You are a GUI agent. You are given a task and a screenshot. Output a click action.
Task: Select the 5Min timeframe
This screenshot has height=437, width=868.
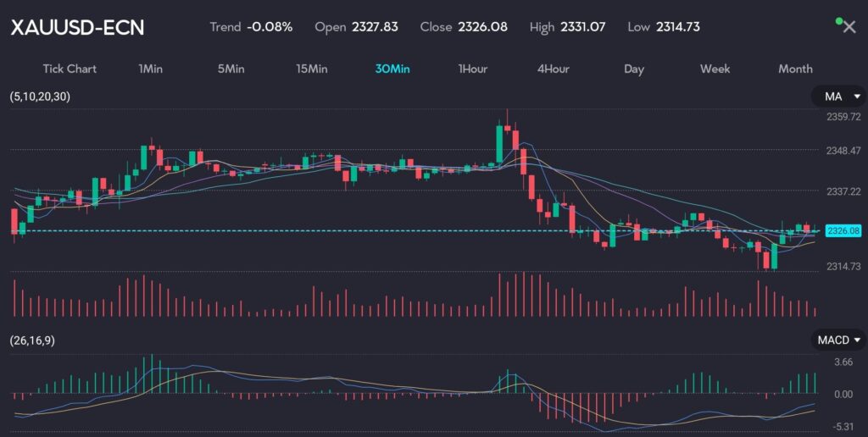click(231, 69)
